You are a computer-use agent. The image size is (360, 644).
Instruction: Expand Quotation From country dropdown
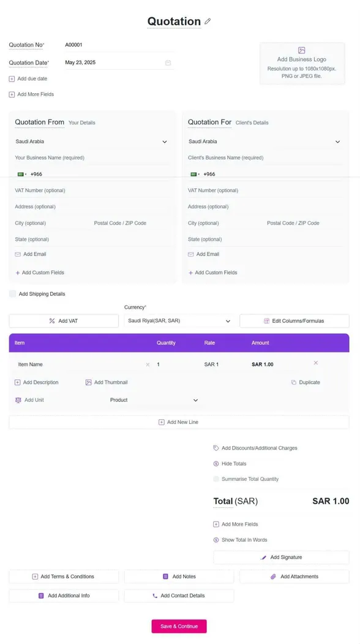click(x=165, y=142)
